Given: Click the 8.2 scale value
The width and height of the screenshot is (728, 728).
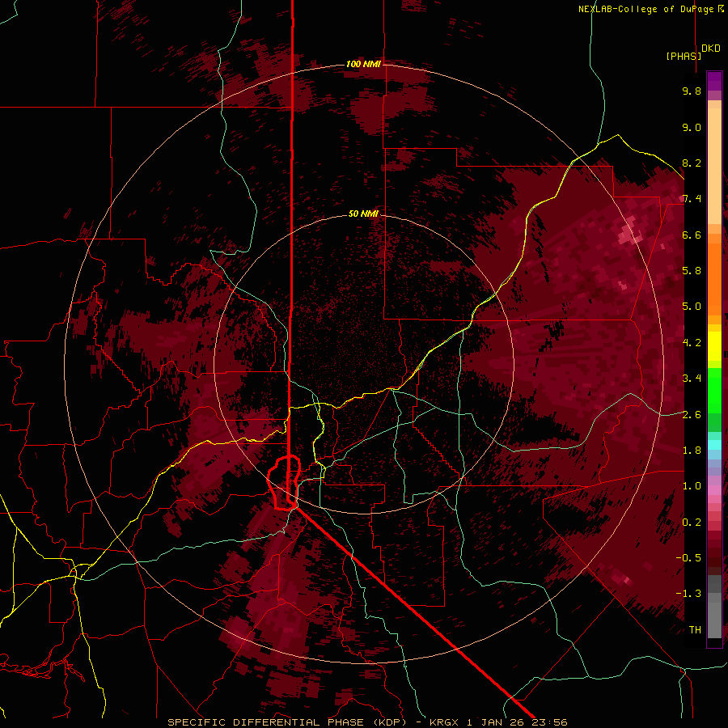Looking at the screenshot, I should pos(692,163).
